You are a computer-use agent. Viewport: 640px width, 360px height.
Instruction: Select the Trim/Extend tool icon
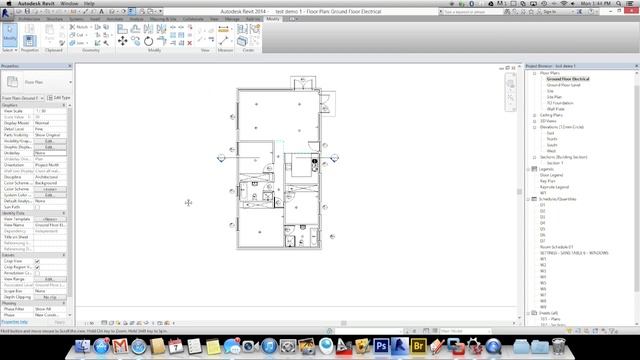162,41
